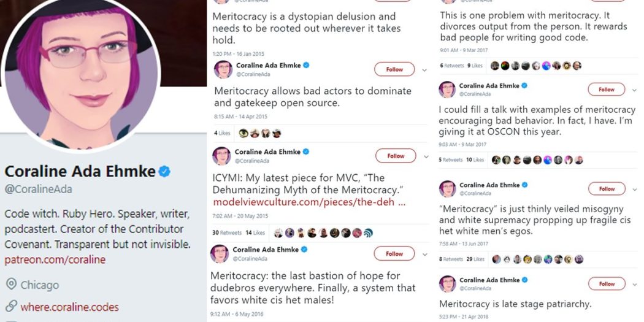Click the Chicago location pin icon
The image size is (644, 322).
click(x=10, y=285)
